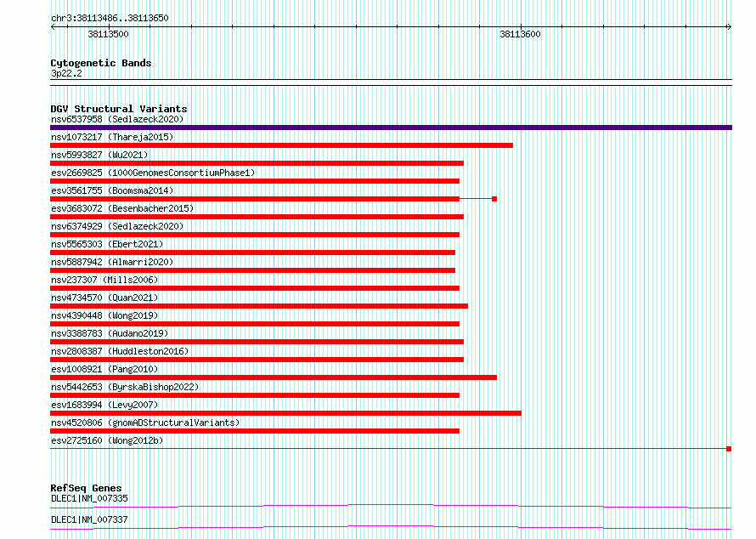Select the nsv5565303 (Ebert2021) variant label

[x=107, y=244]
